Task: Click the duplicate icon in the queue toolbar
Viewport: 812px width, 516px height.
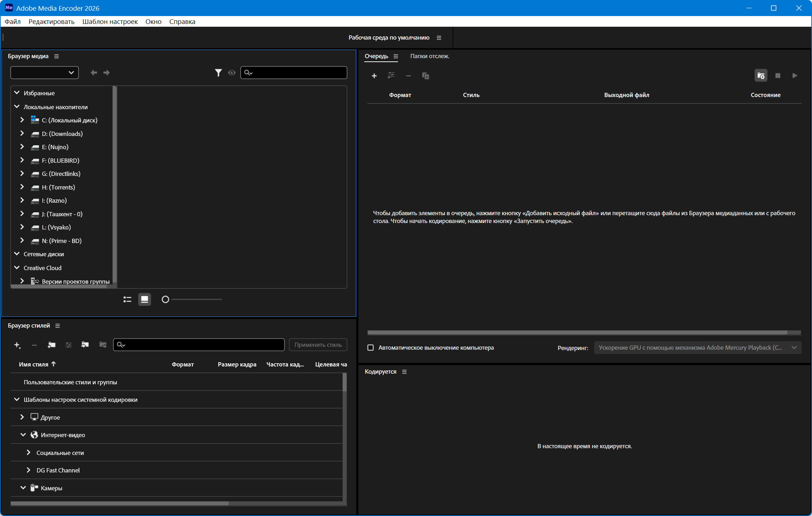Action: click(x=425, y=76)
